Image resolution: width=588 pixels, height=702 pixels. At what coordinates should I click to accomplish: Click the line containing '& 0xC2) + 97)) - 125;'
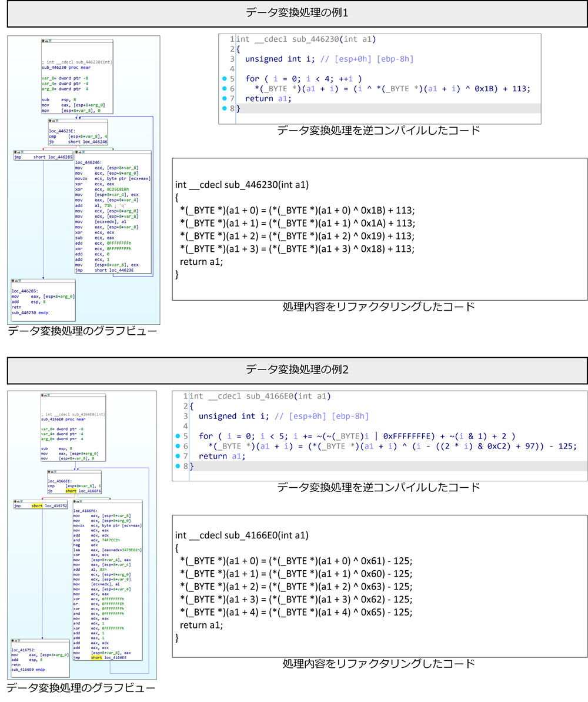click(x=392, y=446)
